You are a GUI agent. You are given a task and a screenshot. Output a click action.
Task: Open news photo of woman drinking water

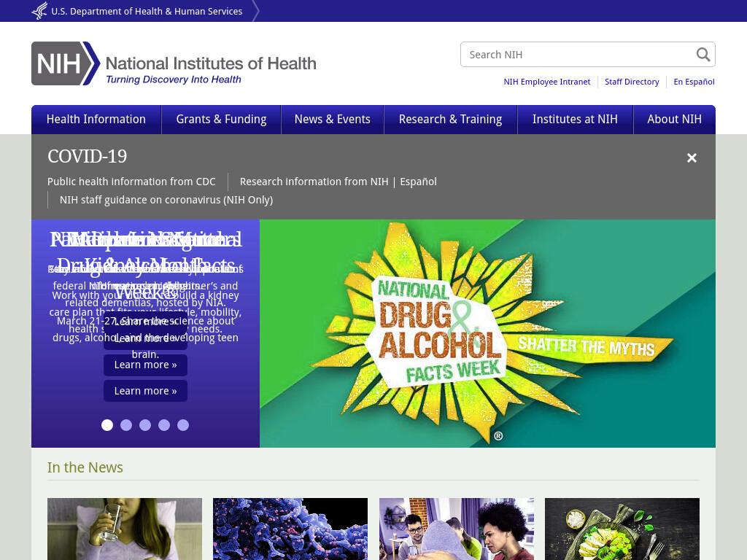pyautogui.click(x=125, y=529)
